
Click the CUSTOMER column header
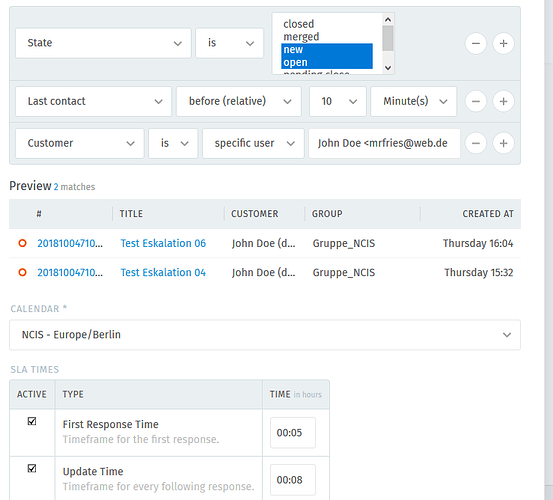pos(255,214)
